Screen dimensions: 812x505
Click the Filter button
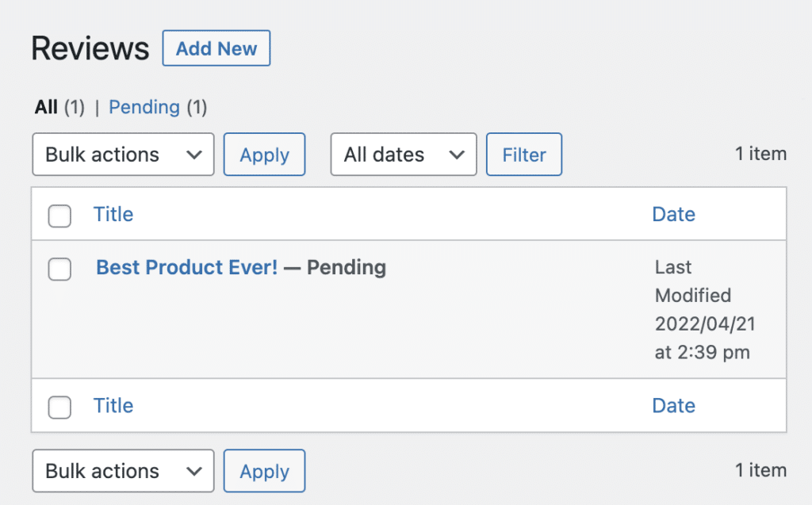[523, 154]
